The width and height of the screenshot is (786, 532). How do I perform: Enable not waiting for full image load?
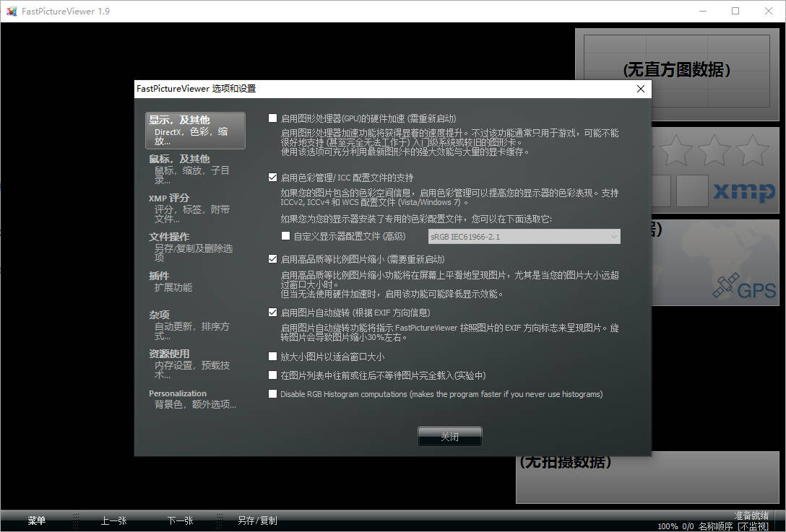(x=272, y=375)
